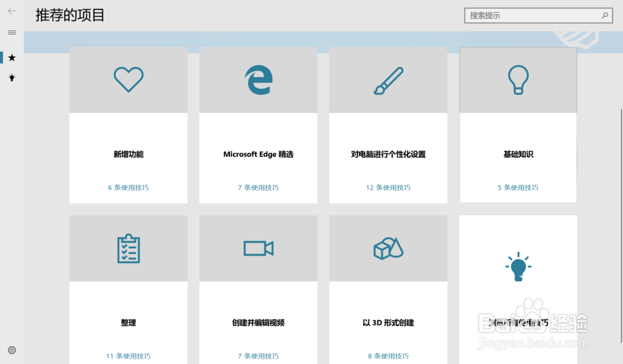
Task: Click the 12 条使用技巧 link
Action: coord(388,187)
